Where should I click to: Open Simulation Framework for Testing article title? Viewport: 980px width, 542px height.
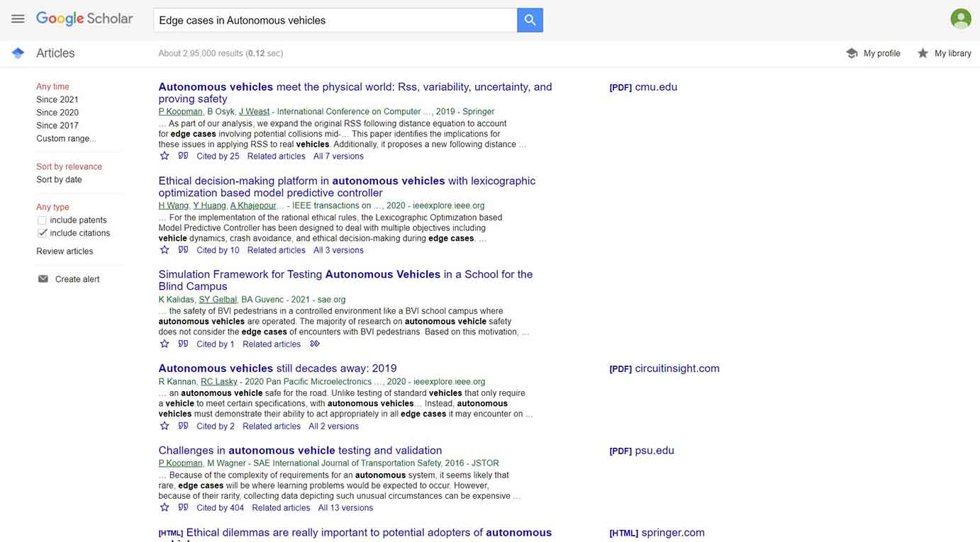(x=345, y=280)
